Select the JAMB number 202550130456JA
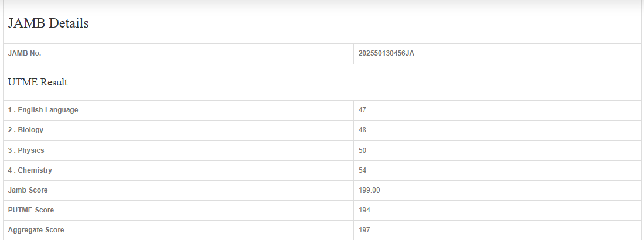This screenshot has width=644, height=240. click(x=387, y=54)
